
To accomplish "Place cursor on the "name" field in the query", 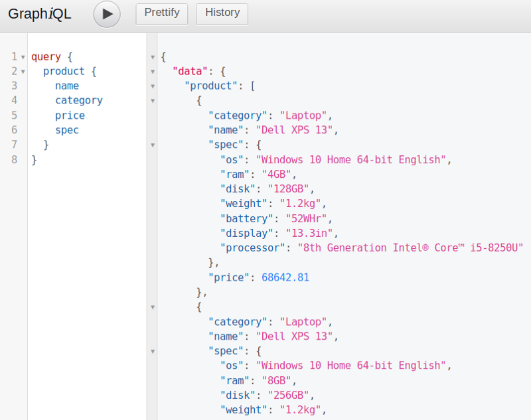I will 66,86.
